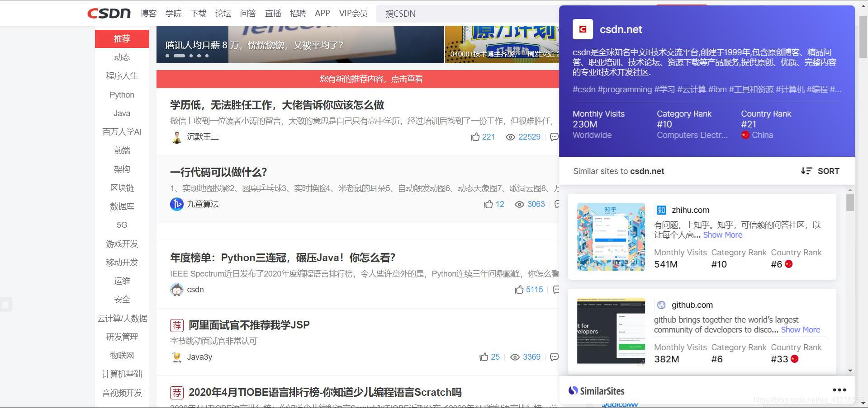
Task: Open the csdn.net favicon in SimilarSites panel
Action: click(x=583, y=29)
